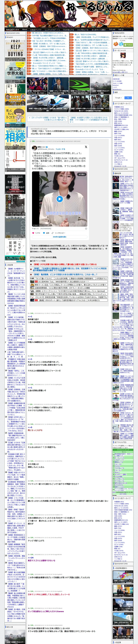The height and width of the screenshot is (644, 138).
Task: Click the green Feedly Follow button
Action: pos(128,45)
